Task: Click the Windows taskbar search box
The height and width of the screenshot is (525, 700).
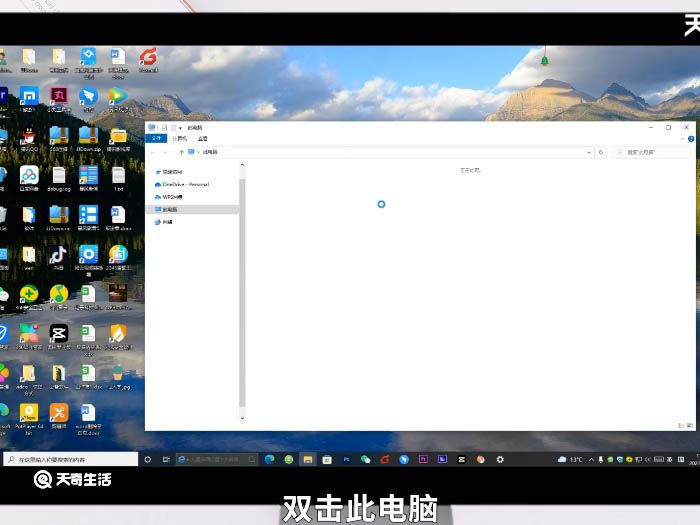Action: pyautogui.click(x=71, y=459)
